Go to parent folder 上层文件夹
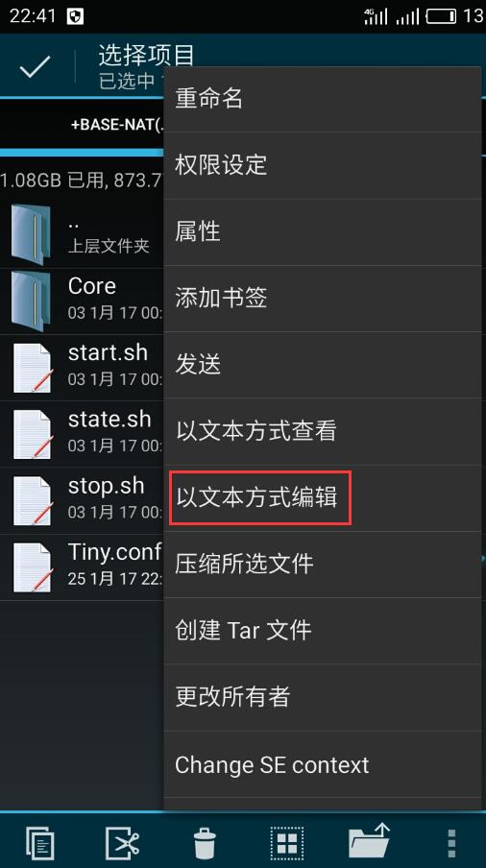The image size is (486, 868). [82, 234]
